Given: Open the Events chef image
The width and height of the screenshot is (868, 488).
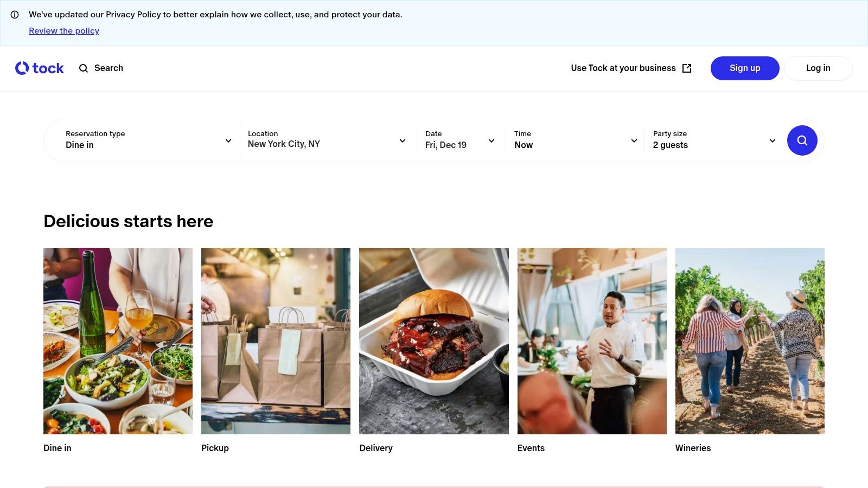Looking at the screenshot, I should click(x=592, y=341).
